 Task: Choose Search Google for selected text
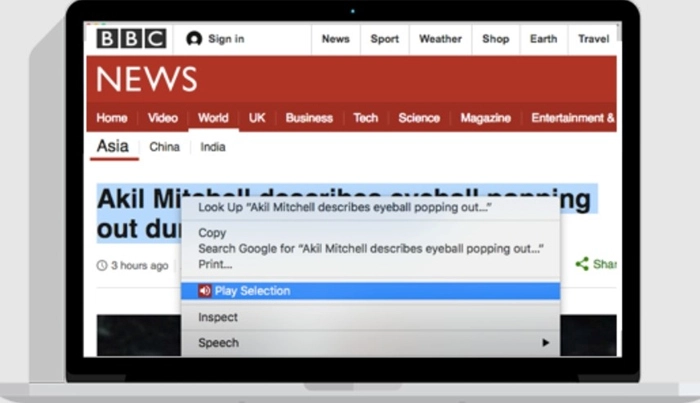click(371, 249)
